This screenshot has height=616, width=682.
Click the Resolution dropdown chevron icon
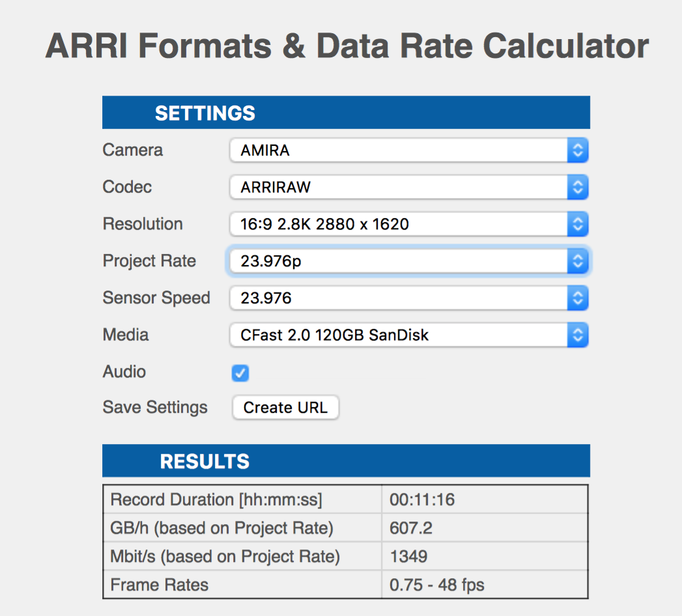tap(578, 224)
